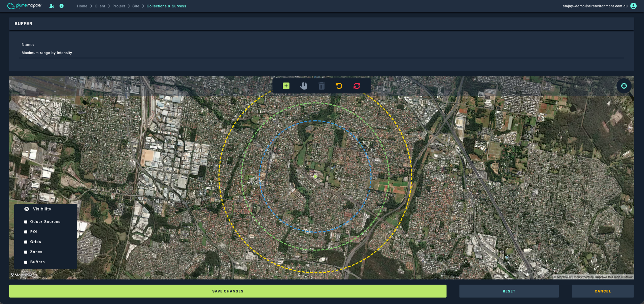
Task: Open the user settings icon in header
Action: pyautogui.click(x=52, y=6)
